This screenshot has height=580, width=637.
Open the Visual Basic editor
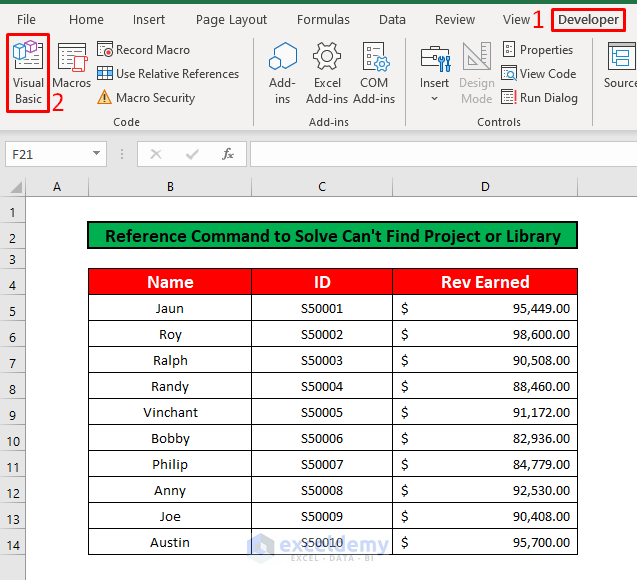pos(28,72)
